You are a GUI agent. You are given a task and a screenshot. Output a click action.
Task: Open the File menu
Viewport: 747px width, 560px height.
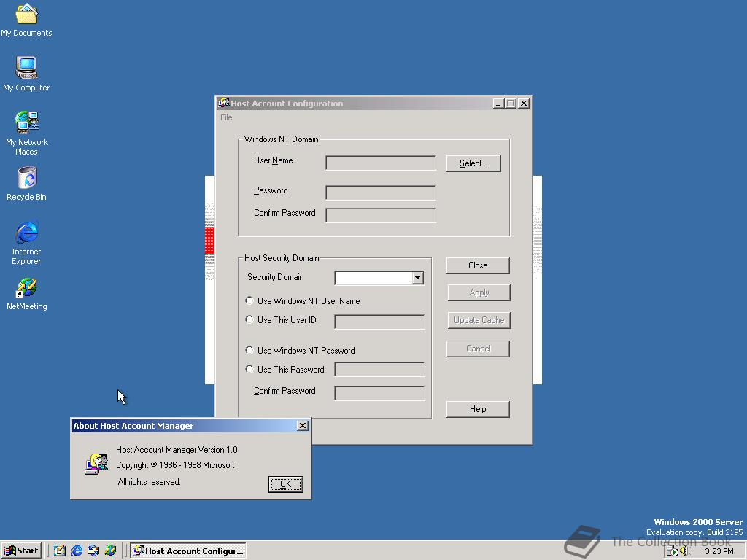click(x=226, y=117)
